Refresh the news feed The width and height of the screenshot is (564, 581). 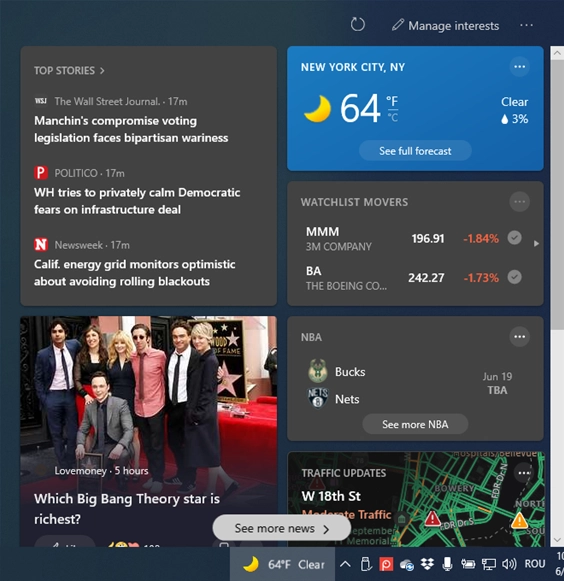coord(358,25)
